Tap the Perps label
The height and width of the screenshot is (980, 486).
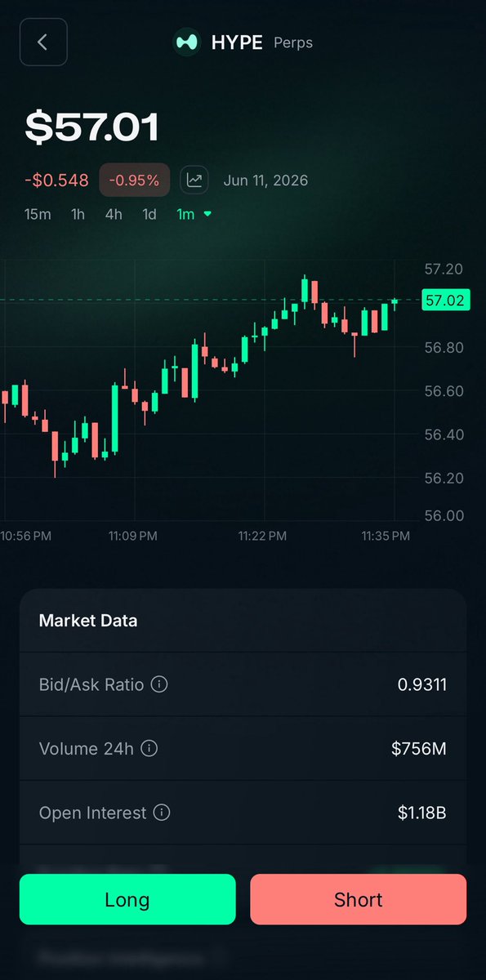pyautogui.click(x=293, y=42)
